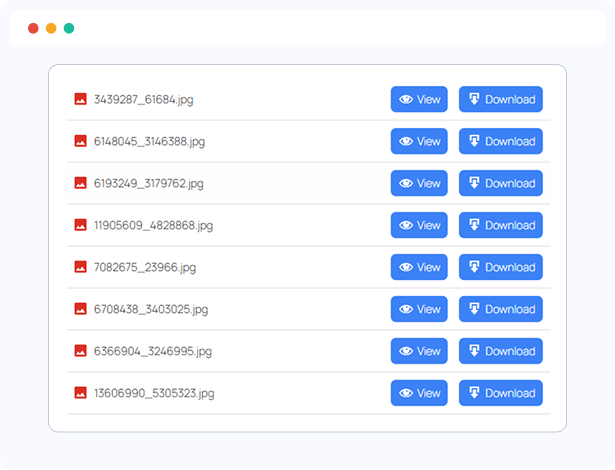Select the filename text 6708438_3403025.jpg
The height and width of the screenshot is (470, 615).
coord(151,310)
